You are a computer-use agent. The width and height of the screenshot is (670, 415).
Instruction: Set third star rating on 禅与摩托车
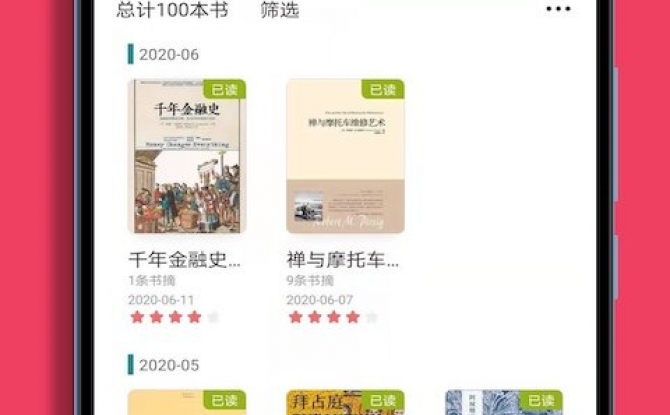[334, 317]
